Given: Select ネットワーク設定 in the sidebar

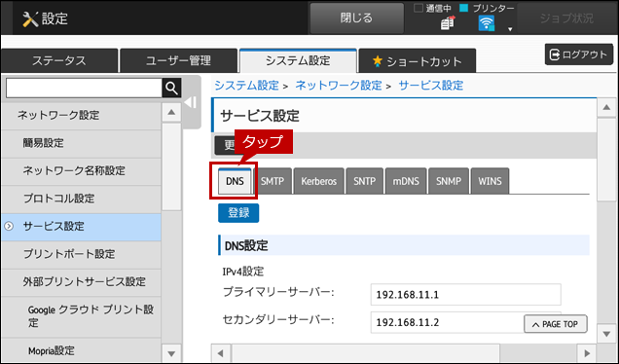Looking at the screenshot, I should pos(81,115).
